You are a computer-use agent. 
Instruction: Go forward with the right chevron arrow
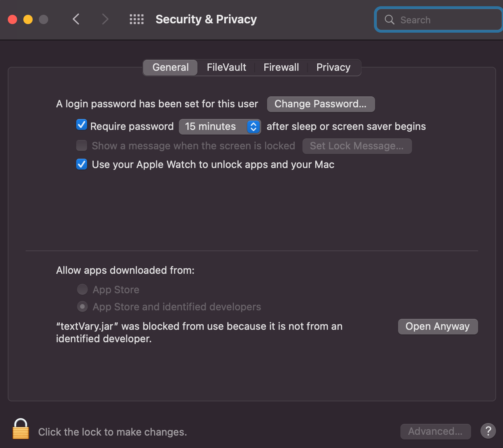[x=105, y=19]
